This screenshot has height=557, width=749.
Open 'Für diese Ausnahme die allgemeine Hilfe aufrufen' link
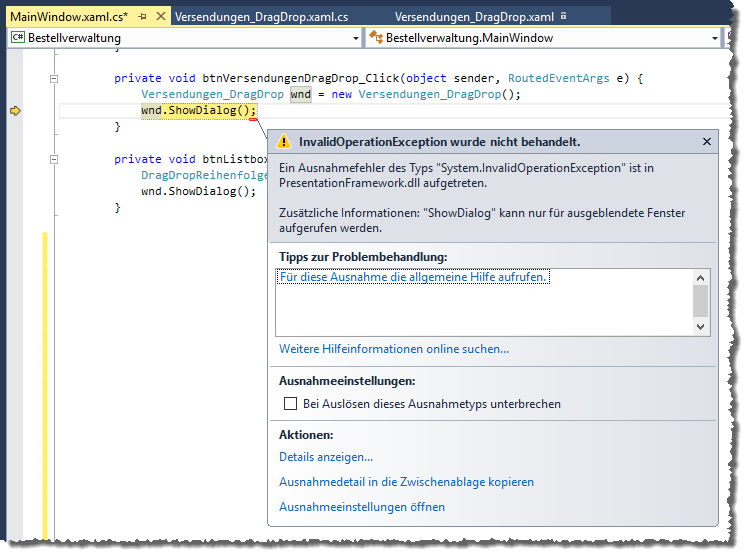point(413,277)
